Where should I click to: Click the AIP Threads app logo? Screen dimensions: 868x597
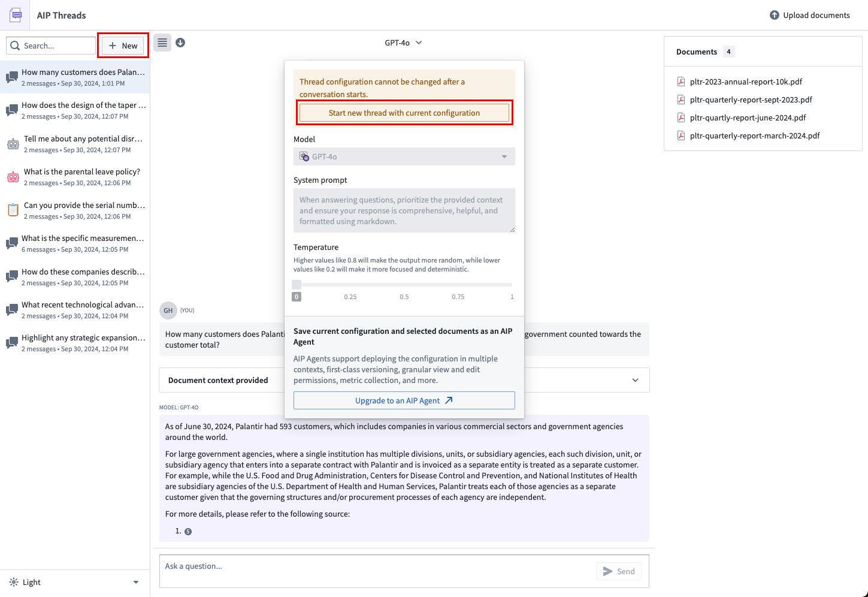(15, 15)
